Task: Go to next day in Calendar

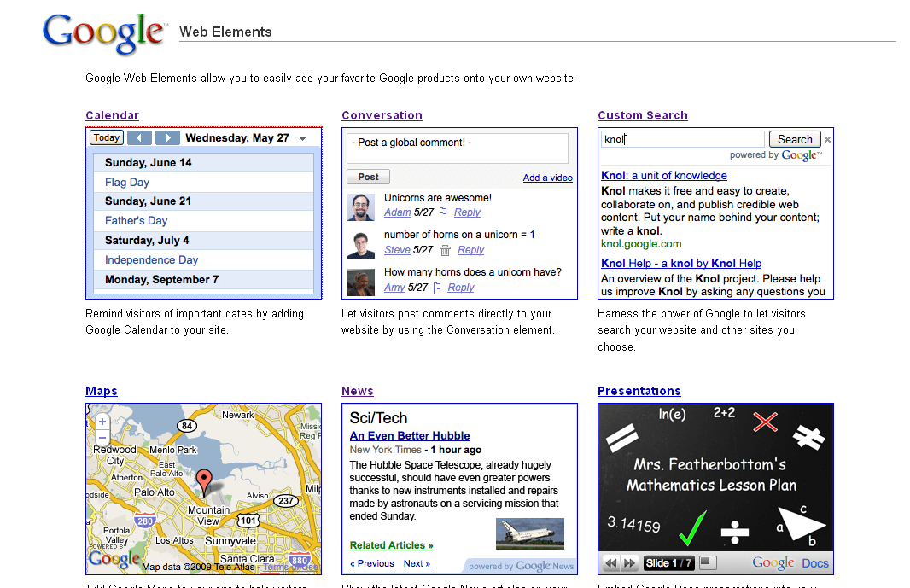Action: click(x=167, y=137)
